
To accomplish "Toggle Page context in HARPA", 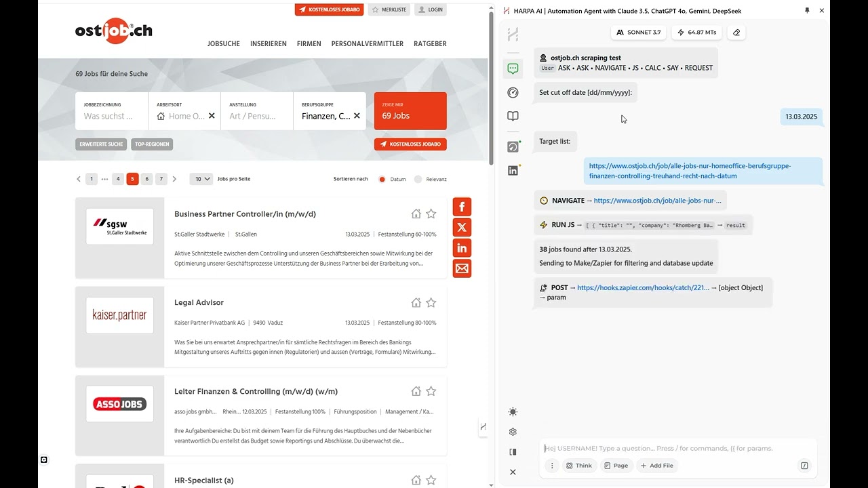I will point(616,466).
